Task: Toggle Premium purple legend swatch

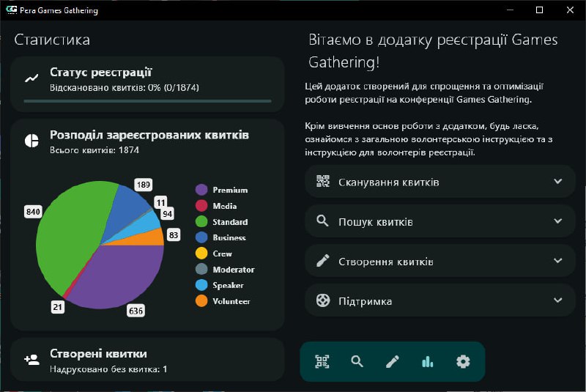Action: coord(201,190)
